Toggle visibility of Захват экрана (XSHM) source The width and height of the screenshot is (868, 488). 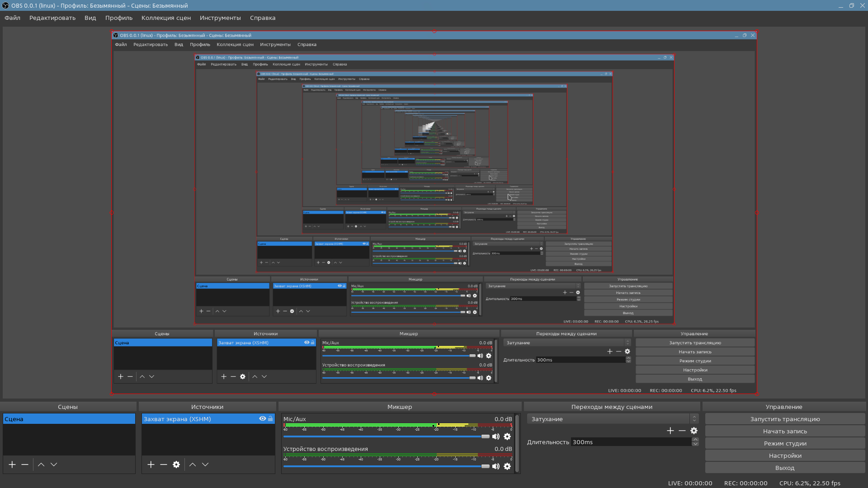[262, 419]
